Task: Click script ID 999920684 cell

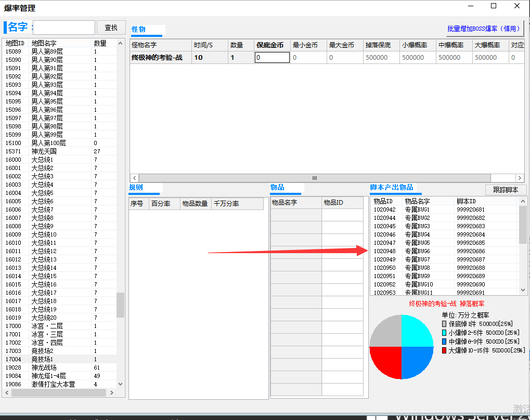Action: pos(471,234)
